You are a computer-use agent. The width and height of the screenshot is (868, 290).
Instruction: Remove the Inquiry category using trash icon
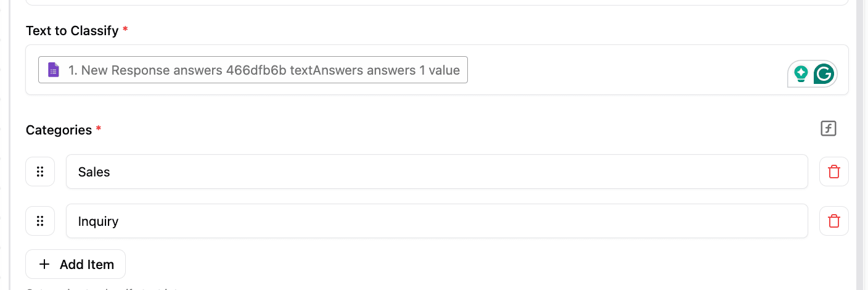[x=833, y=221]
